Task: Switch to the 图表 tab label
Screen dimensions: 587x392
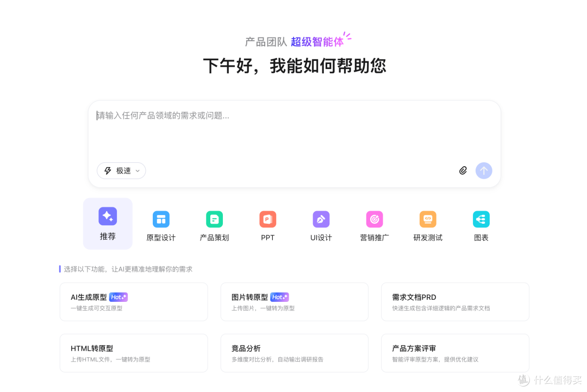Action: 481,237
